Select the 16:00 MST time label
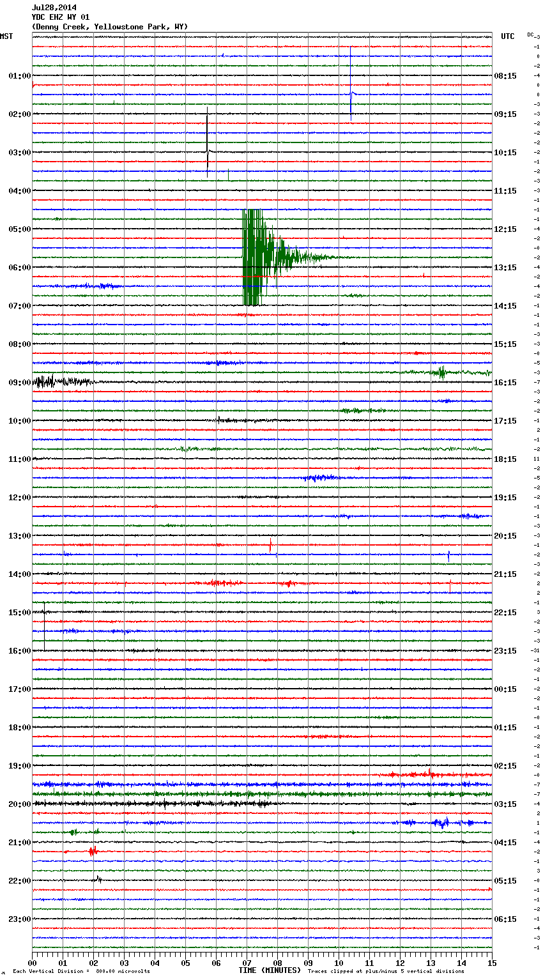This screenshot has width=543, height=980. click(20, 651)
